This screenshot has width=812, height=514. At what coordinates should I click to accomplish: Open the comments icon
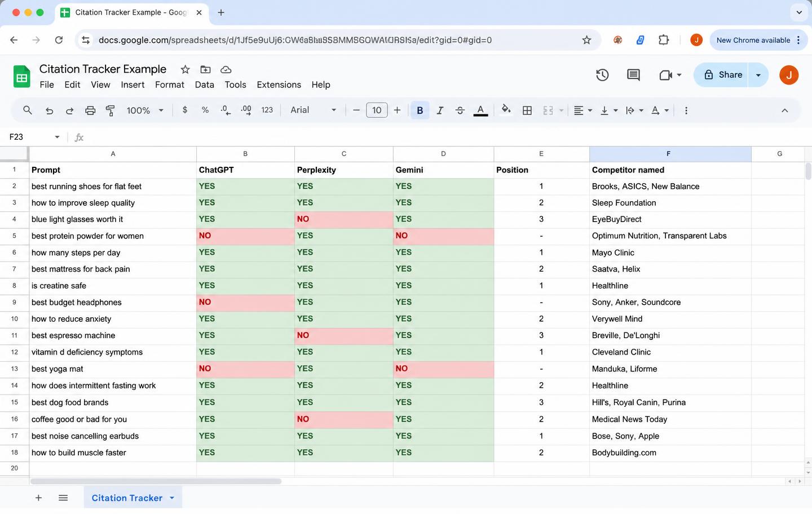tap(633, 75)
